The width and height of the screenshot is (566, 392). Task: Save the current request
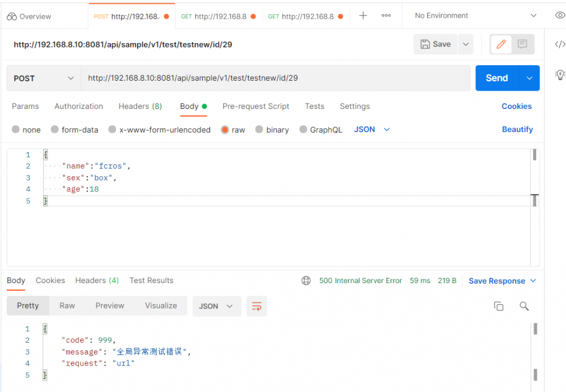click(x=436, y=44)
